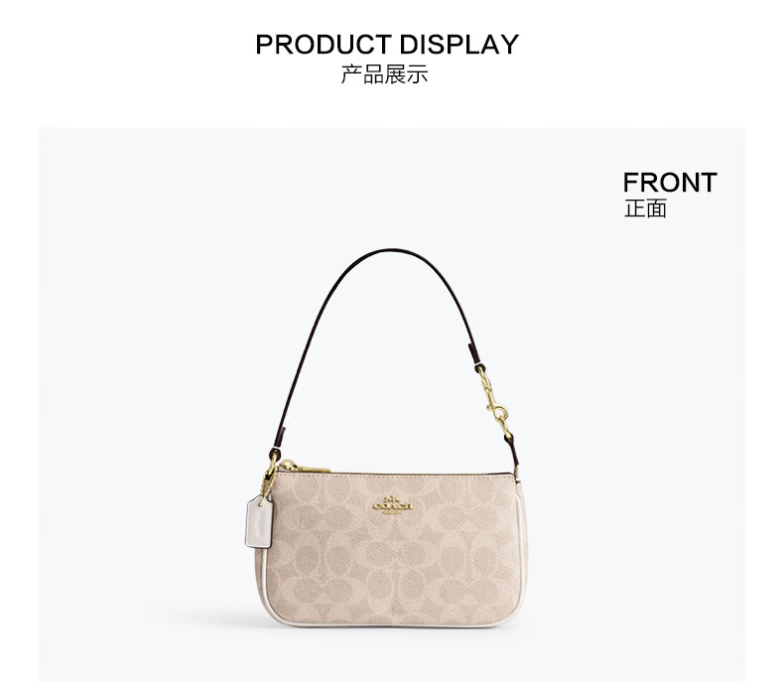Click the top of the brown shoulder strap
Screen dimensions: 784x693
(393, 251)
